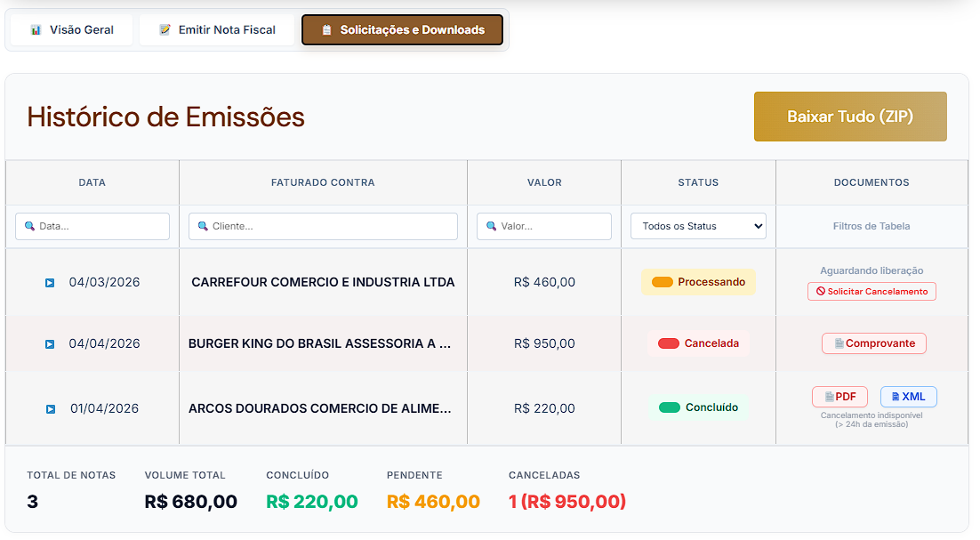
Task: Expand the 04/03/2026 row details arrow
Action: pos(50,283)
